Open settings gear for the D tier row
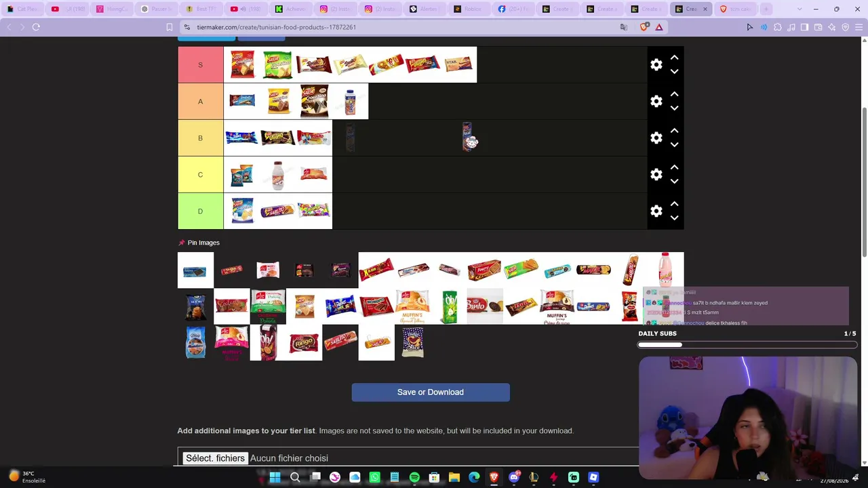Image resolution: width=868 pixels, height=488 pixels. click(x=656, y=211)
